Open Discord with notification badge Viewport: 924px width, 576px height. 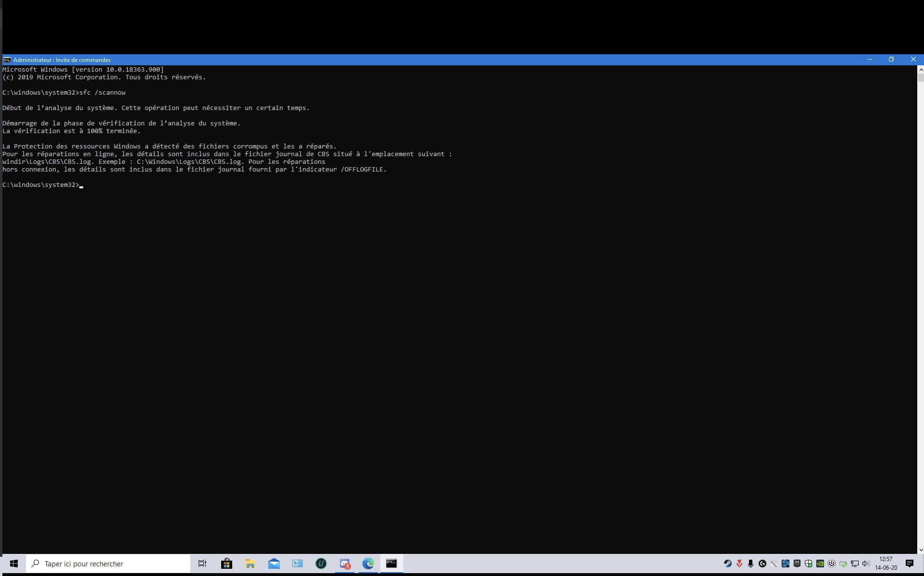point(345,564)
